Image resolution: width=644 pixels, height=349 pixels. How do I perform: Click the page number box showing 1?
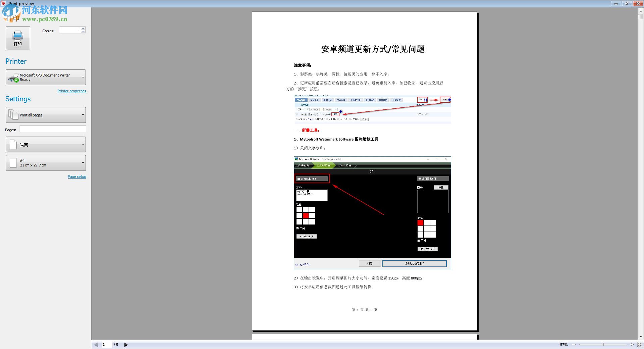107,345
